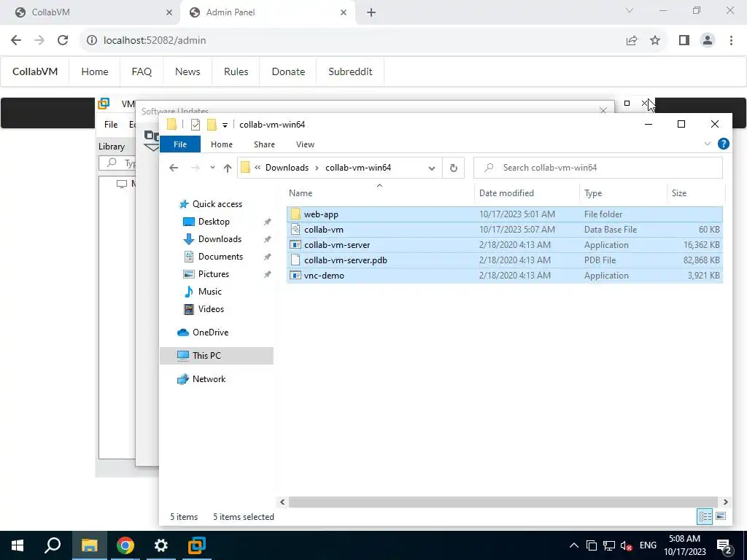The width and height of the screenshot is (747, 560).
Task: Open Donate navigation link
Action: tap(288, 71)
